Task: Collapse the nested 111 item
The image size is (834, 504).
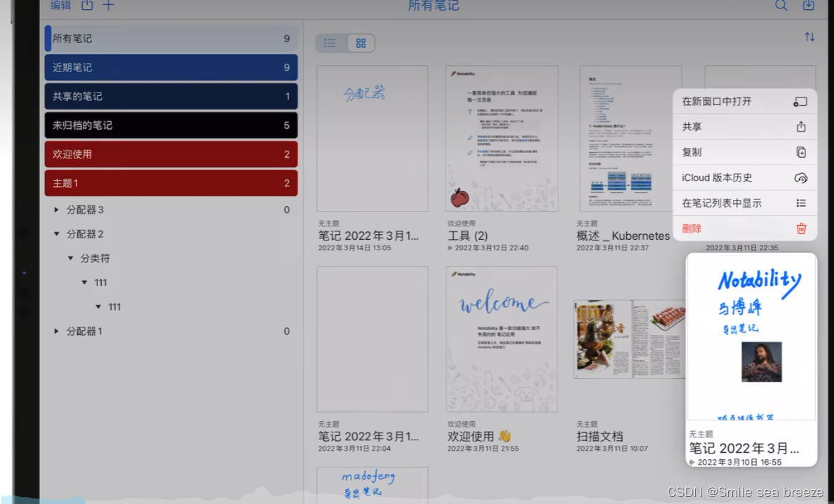Action: coord(98,307)
